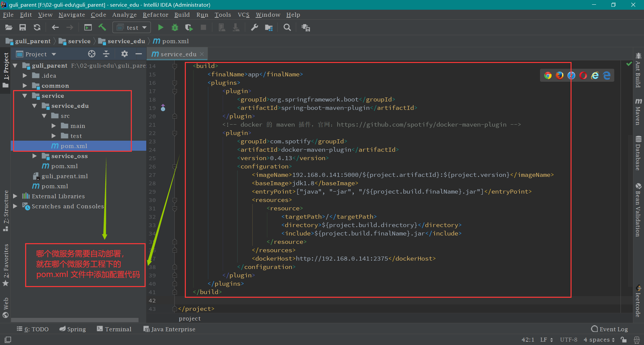
Task: Start debugging with the Debug bug icon
Action: pos(175,27)
